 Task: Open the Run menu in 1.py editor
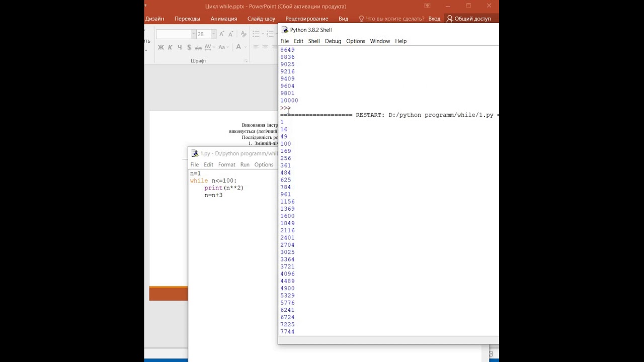pos(245,165)
